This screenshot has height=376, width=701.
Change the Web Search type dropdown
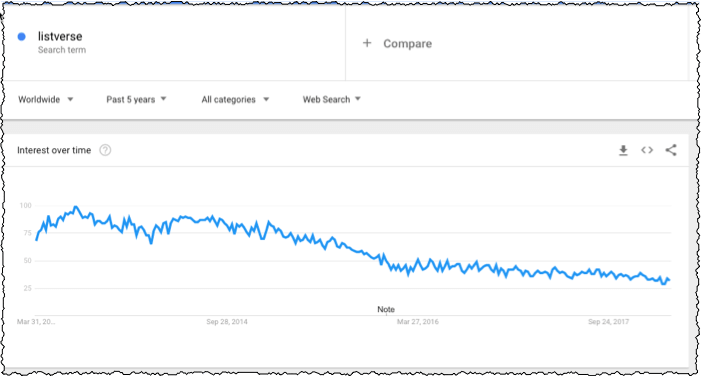332,99
